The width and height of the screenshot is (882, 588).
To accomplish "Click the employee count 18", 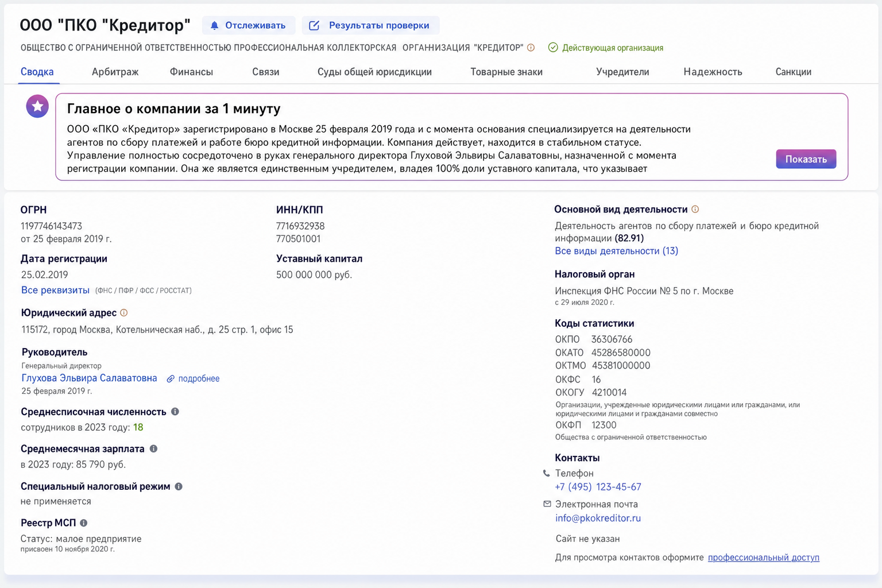I will click(138, 427).
